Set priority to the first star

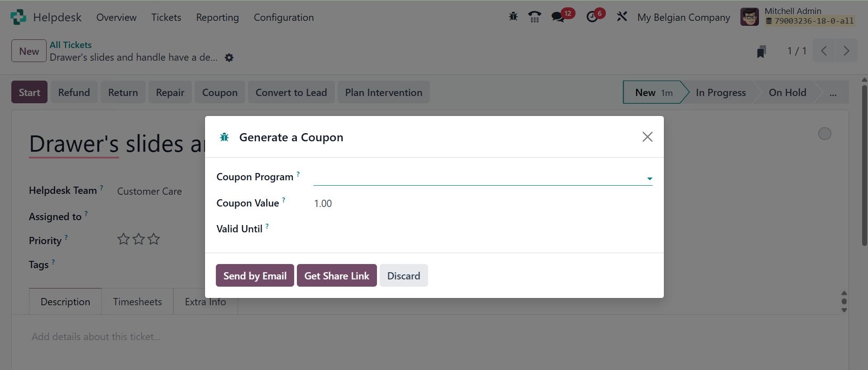(x=124, y=239)
